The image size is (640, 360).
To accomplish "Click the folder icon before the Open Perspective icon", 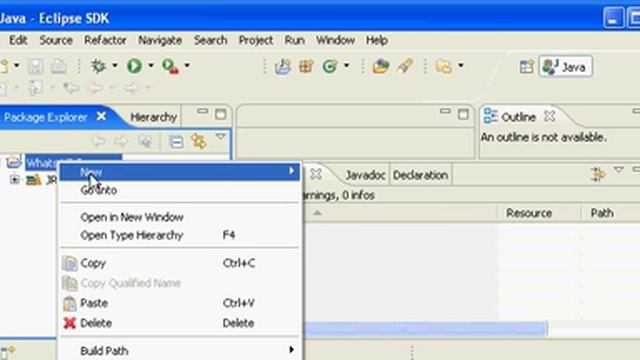I will pos(444,66).
